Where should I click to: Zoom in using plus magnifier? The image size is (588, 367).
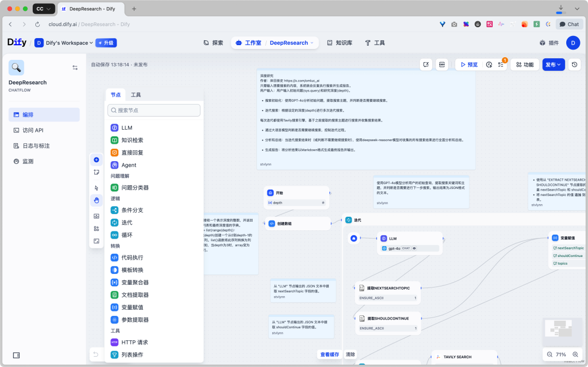(x=575, y=354)
